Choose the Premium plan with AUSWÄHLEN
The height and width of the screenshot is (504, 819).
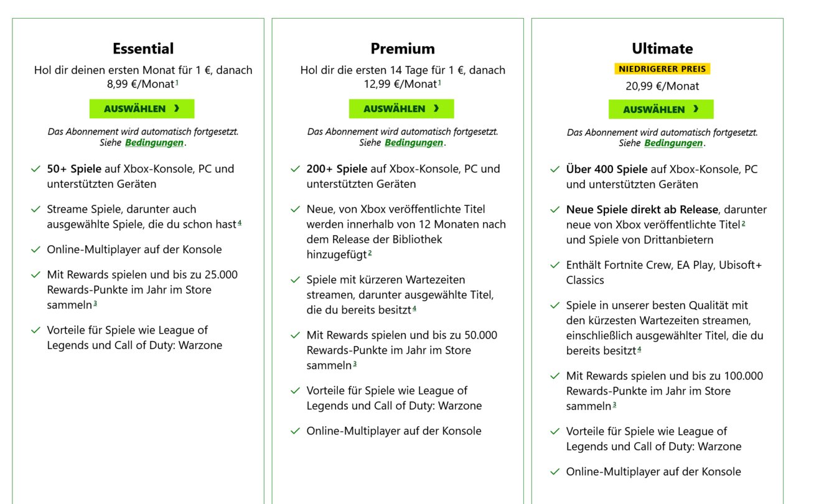click(x=401, y=109)
